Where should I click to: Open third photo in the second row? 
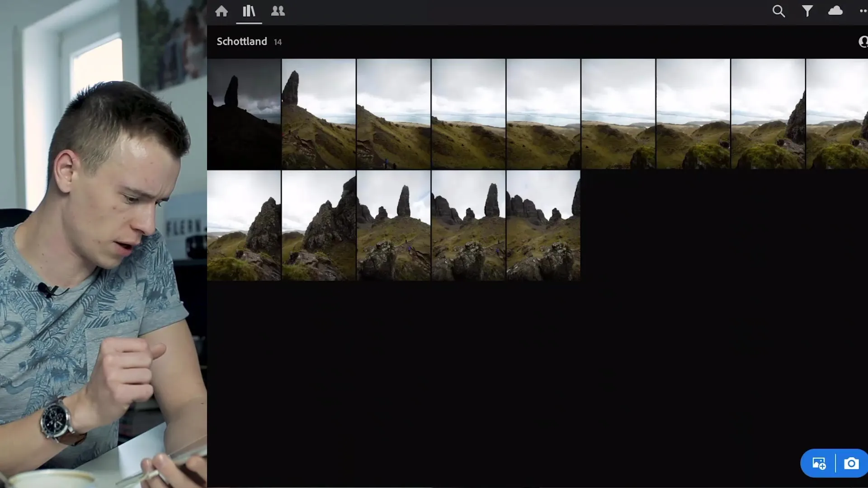[x=394, y=225]
